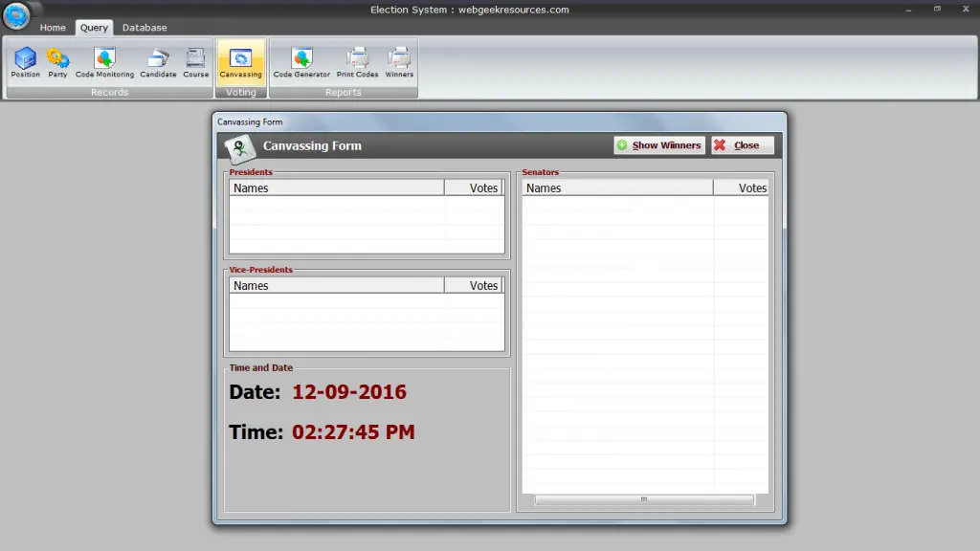
Task: Click Votes column header in Senators list
Action: (x=742, y=188)
